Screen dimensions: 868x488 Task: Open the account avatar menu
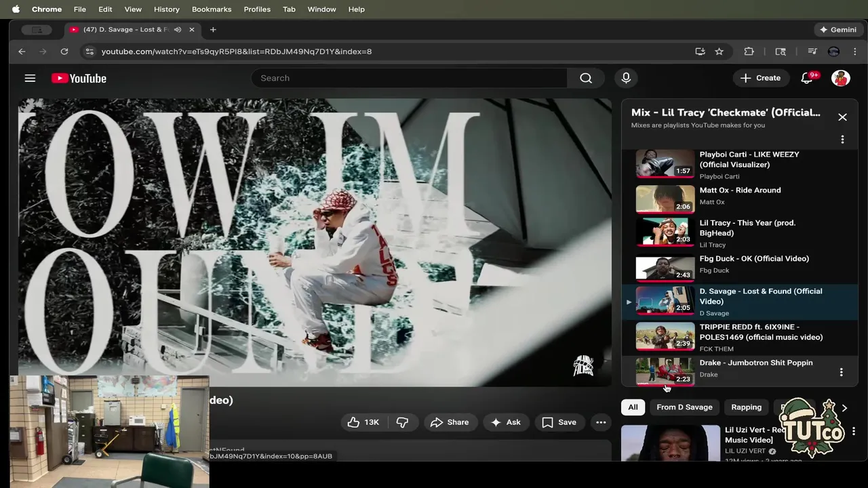click(841, 78)
